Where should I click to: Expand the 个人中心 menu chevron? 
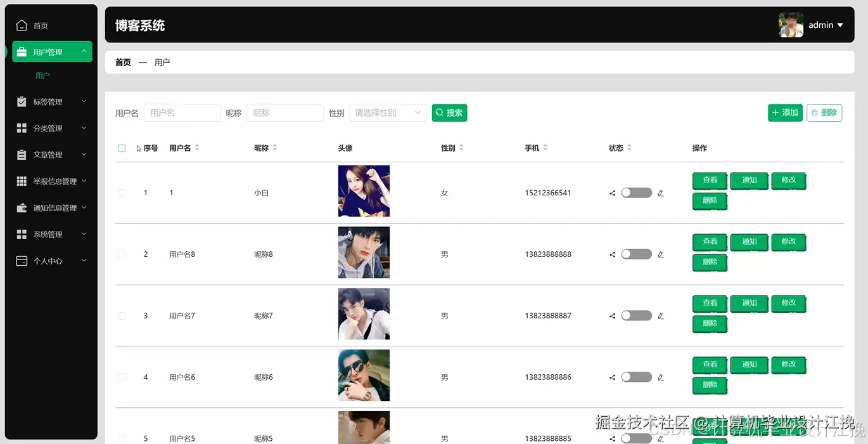[84, 261]
